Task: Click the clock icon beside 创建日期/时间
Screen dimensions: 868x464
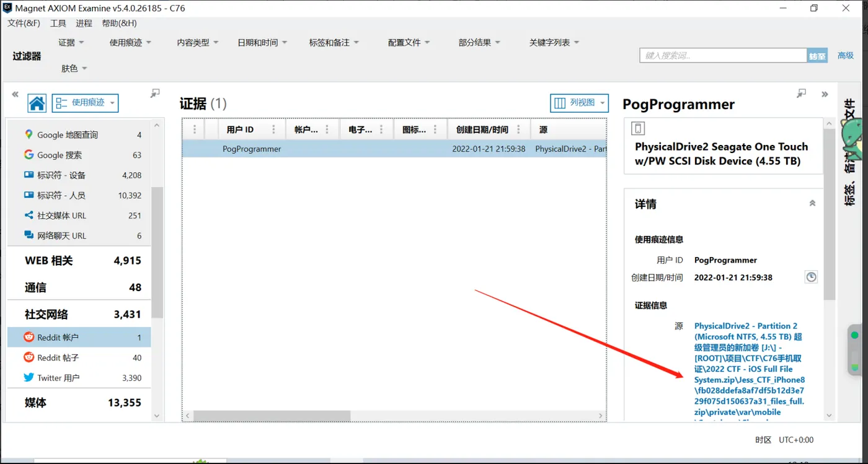Action: coord(811,277)
